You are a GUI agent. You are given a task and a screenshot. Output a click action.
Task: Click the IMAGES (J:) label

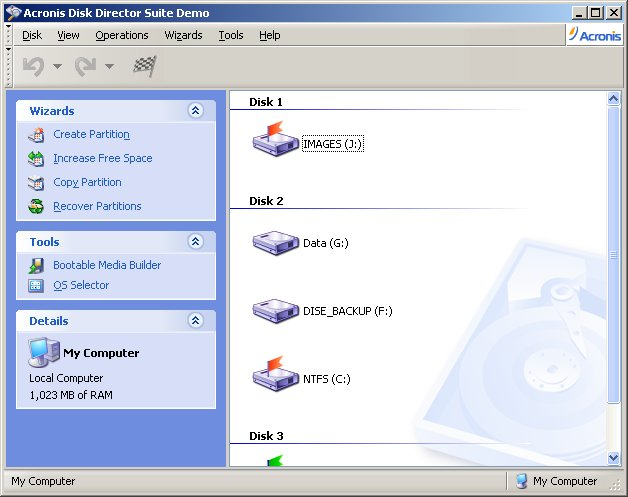pos(332,144)
